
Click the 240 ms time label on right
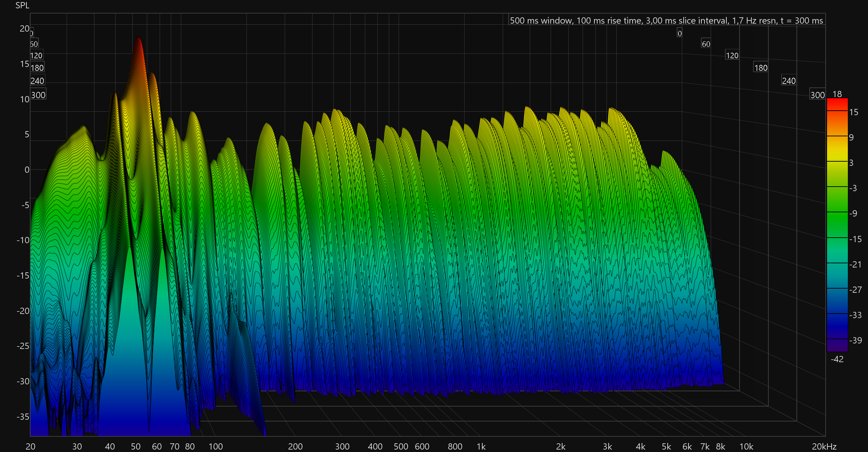coord(789,81)
